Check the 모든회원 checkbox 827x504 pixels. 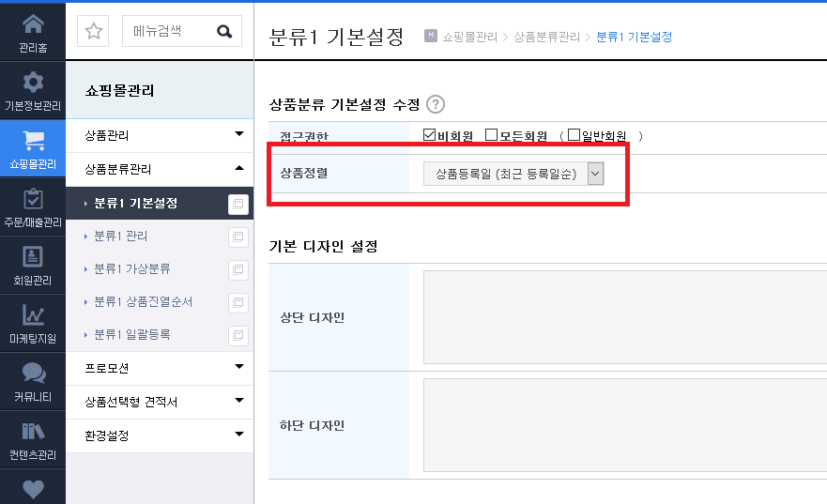click(491, 135)
